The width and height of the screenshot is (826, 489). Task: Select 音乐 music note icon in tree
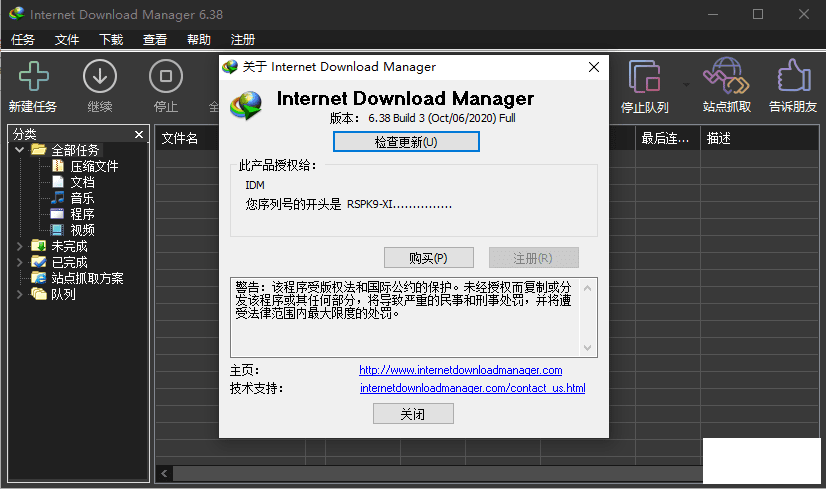pyautogui.click(x=58, y=198)
